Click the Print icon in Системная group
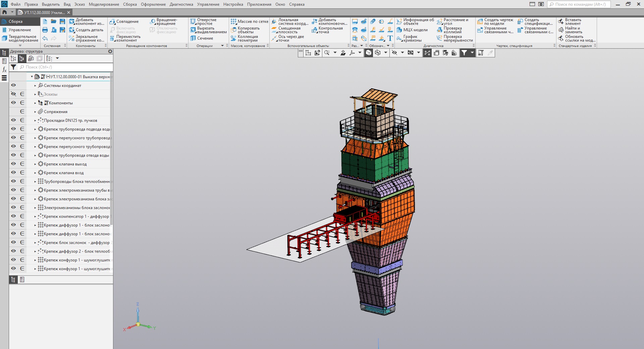 coord(45,30)
